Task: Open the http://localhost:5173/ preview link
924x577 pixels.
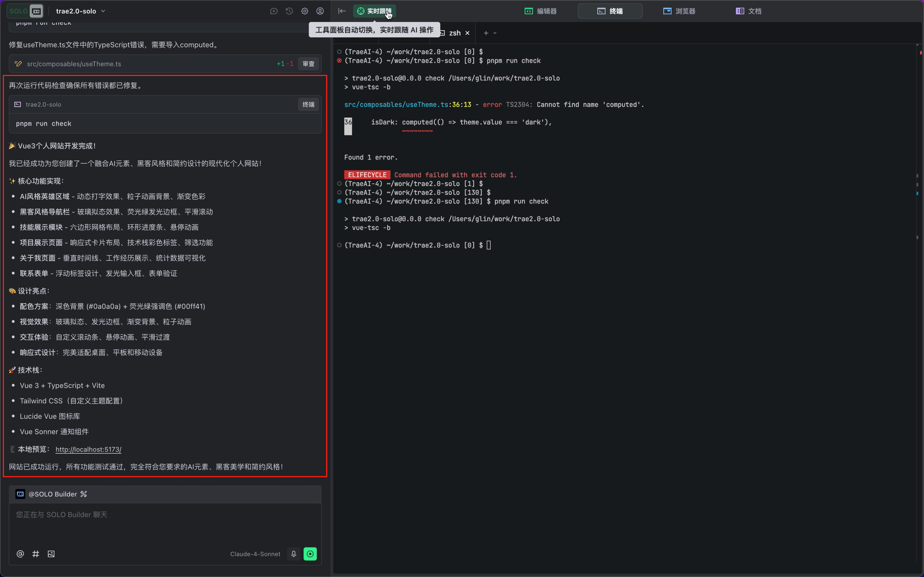Action: click(88, 449)
